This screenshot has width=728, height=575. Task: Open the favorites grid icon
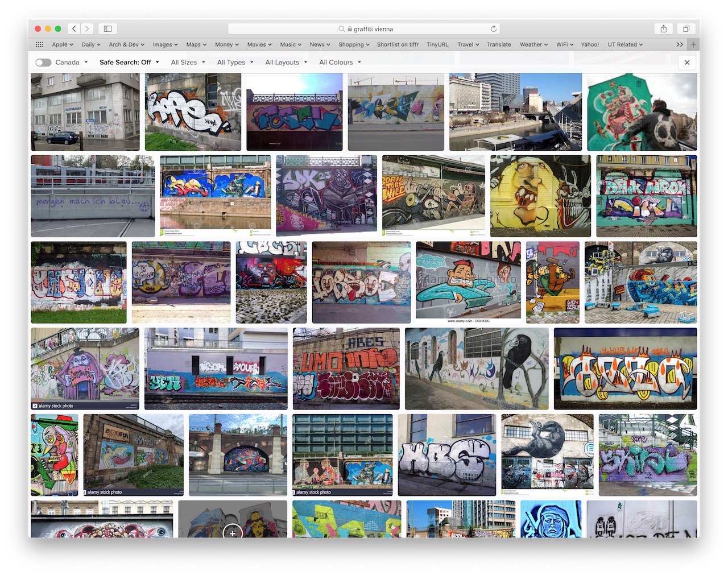click(39, 44)
